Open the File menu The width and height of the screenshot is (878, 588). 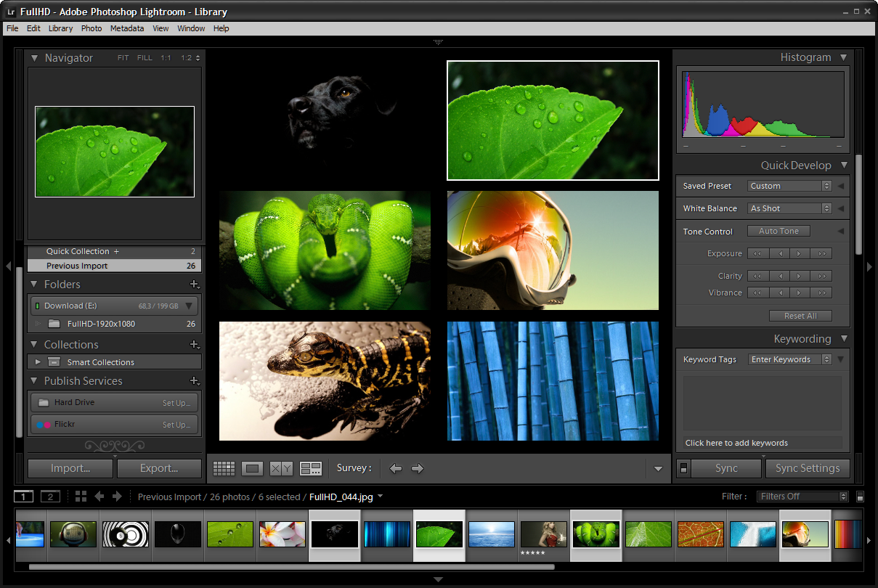[x=12, y=28]
